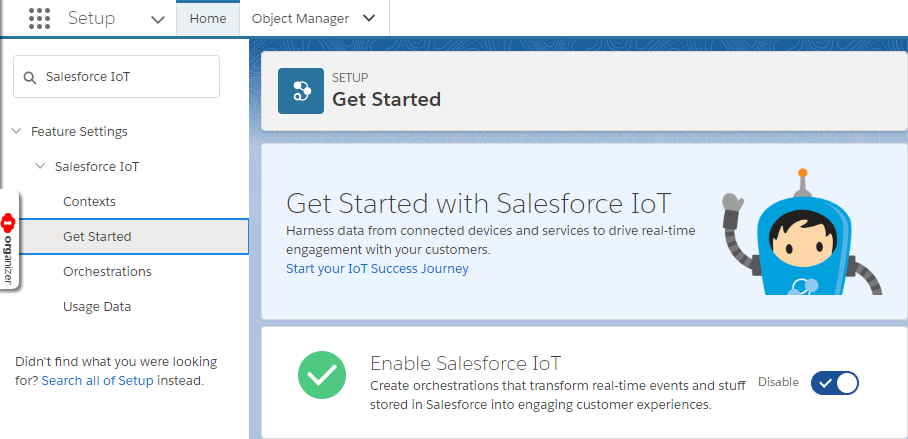Click the green checkmark status icon
Viewport: 908px width, 439px height.
pyautogui.click(x=322, y=375)
